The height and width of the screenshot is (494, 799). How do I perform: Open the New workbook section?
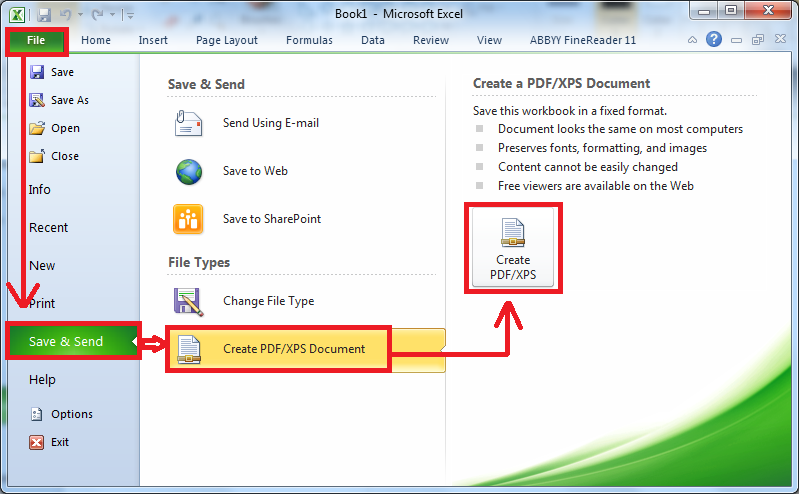click(x=42, y=266)
